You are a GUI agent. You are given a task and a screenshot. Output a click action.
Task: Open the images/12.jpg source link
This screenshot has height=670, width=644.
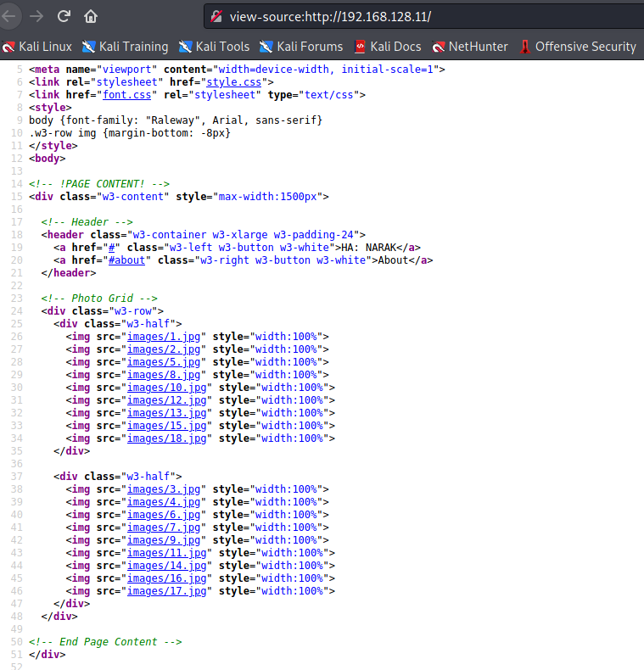[167, 400]
